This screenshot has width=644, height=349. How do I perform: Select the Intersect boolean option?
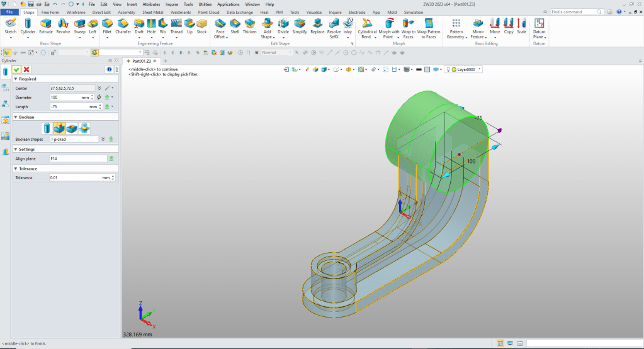[84, 128]
